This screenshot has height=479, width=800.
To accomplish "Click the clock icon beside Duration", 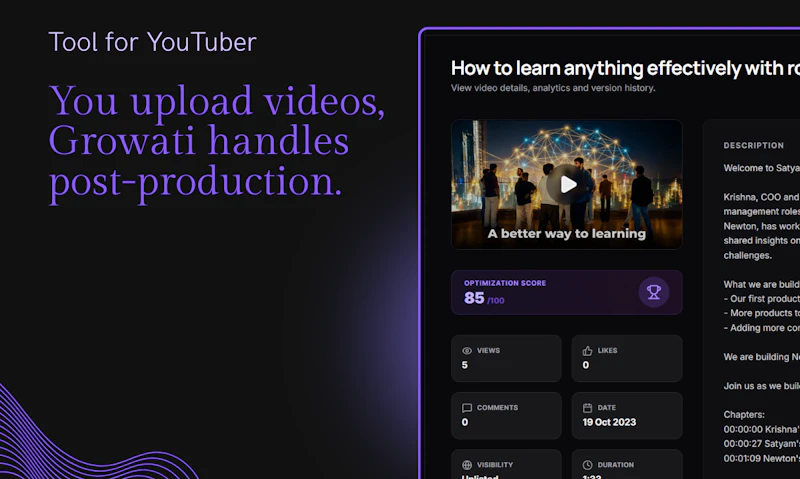I will click(587, 465).
